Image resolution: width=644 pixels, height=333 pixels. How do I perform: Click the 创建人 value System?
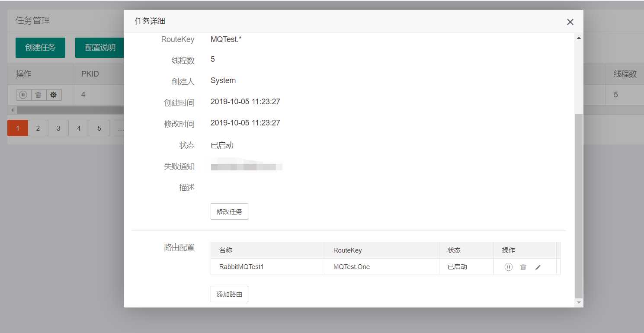click(x=223, y=80)
